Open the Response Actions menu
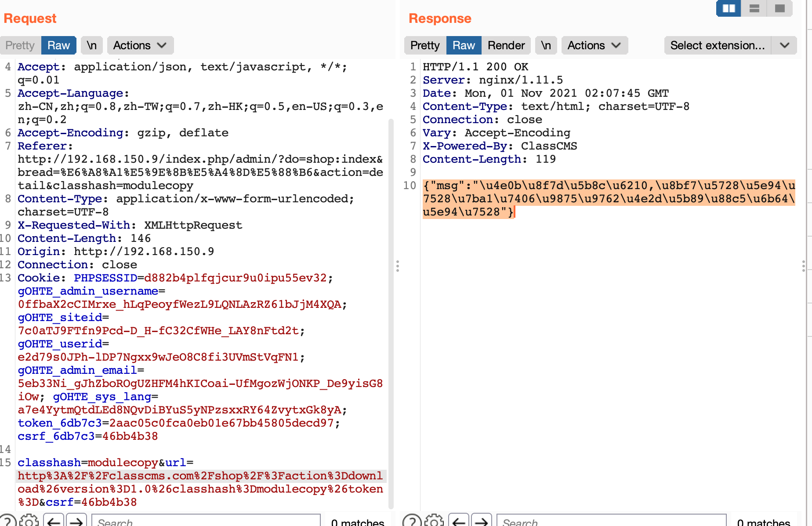Viewport: 812px width, 526px height. [594, 45]
